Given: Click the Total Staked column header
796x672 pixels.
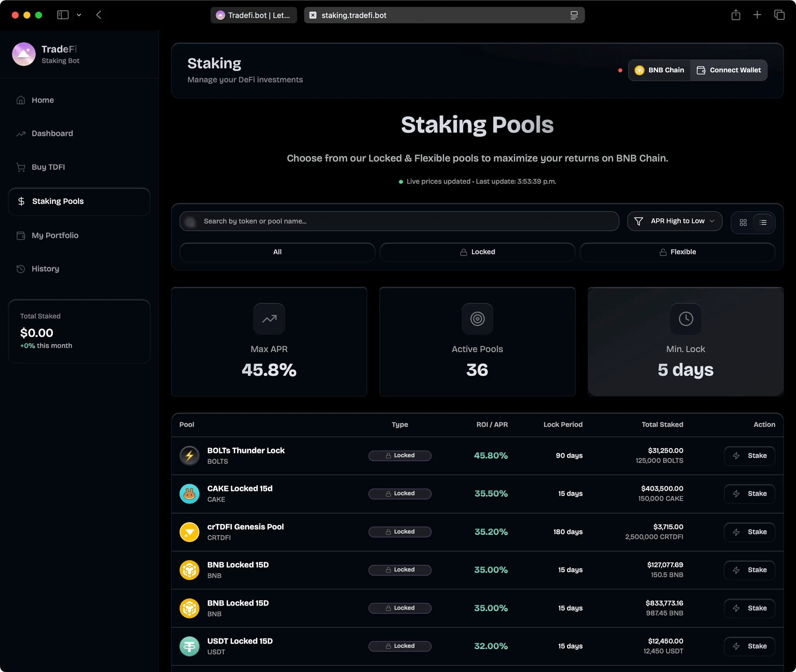Looking at the screenshot, I should (x=662, y=425).
